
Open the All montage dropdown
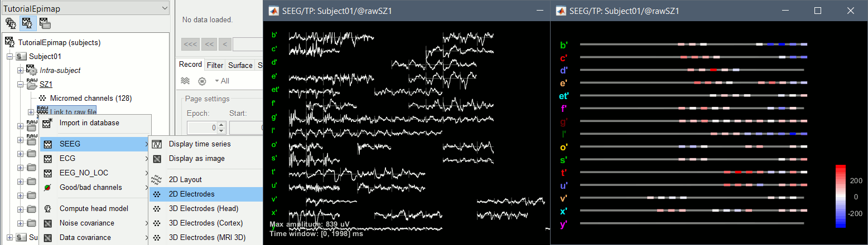(221, 81)
